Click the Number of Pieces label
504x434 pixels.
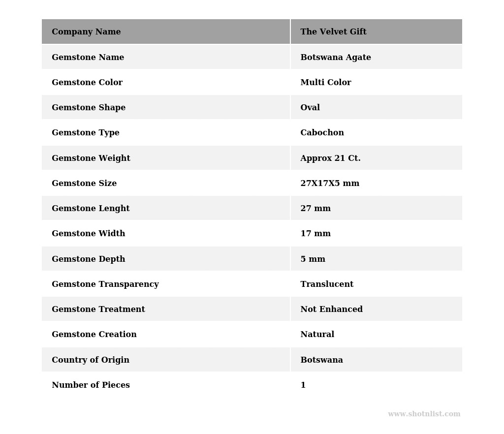click(x=91, y=385)
